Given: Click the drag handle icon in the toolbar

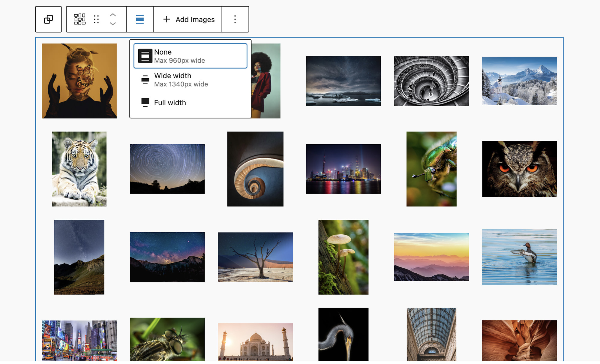Looking at the screenshot, I should 96,19.
